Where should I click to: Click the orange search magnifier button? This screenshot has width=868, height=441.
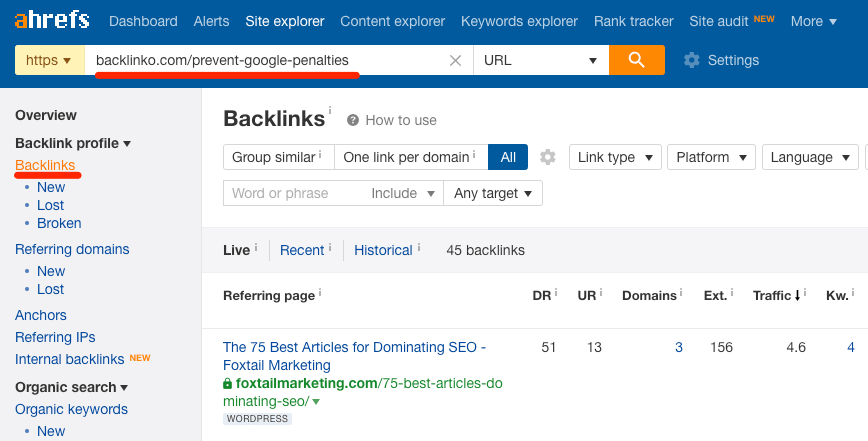coord(637,60)
